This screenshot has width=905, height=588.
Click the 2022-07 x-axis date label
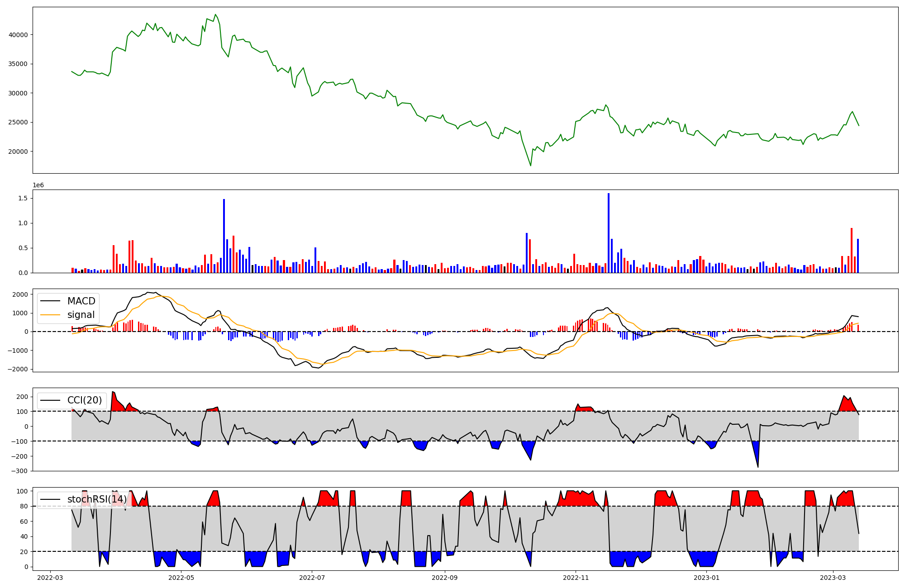point(312,578)
